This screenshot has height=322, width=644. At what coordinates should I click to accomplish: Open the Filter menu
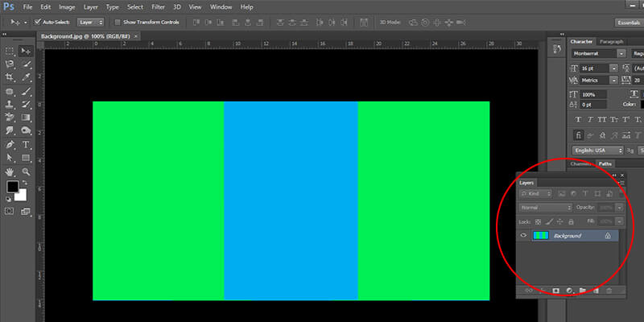(158, 7)
